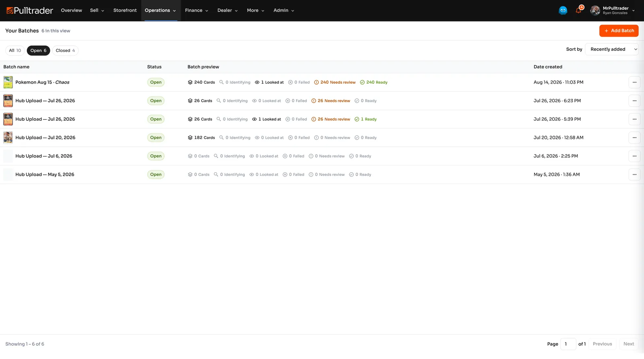Open the Pokemon Aug 15 batch thumbnail
The image size is (644, 359).
click(x=8, y=83)
